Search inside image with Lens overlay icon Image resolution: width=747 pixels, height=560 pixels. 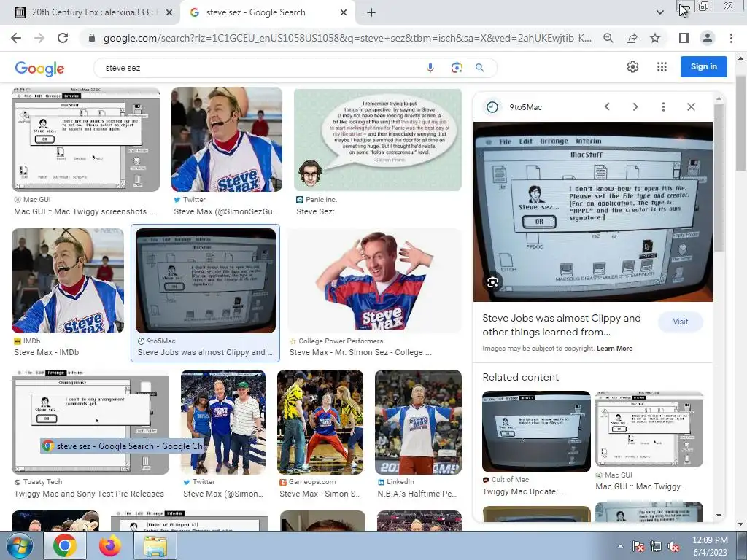(x=492, y=282)
